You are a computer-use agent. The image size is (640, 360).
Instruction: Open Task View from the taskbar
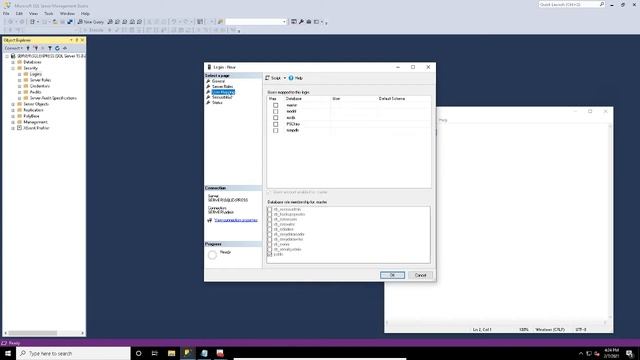pos(155,353)
